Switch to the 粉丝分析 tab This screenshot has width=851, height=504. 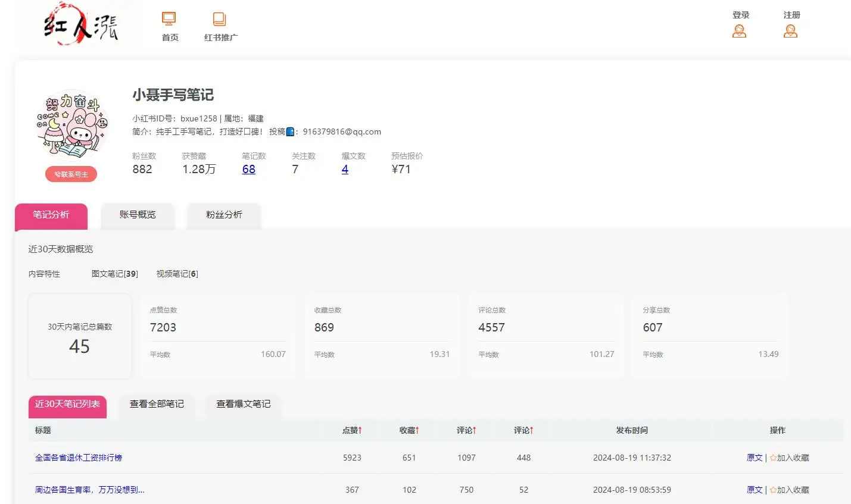pos(223,215)
